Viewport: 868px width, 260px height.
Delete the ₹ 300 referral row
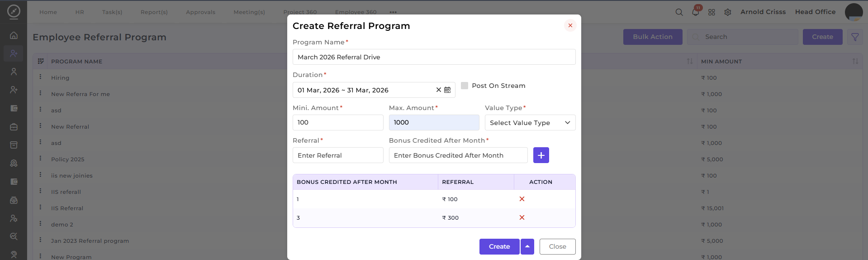(x=522, y=217)
